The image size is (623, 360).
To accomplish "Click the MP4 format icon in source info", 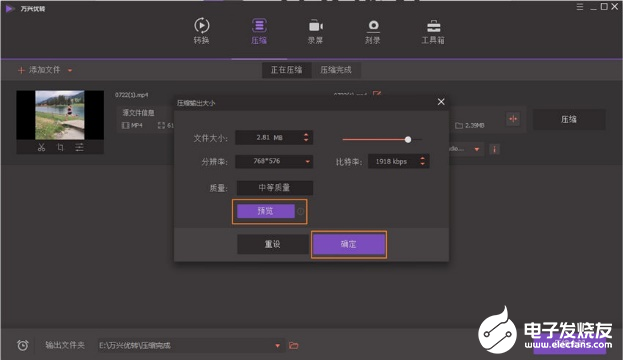I will pyautogui.click(x=126, y=126).
